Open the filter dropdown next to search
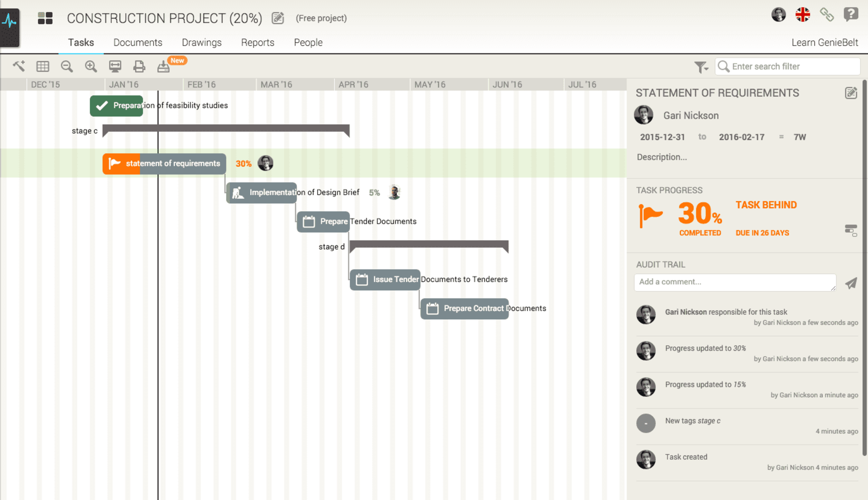868x500 pixels. coord(701,67)
